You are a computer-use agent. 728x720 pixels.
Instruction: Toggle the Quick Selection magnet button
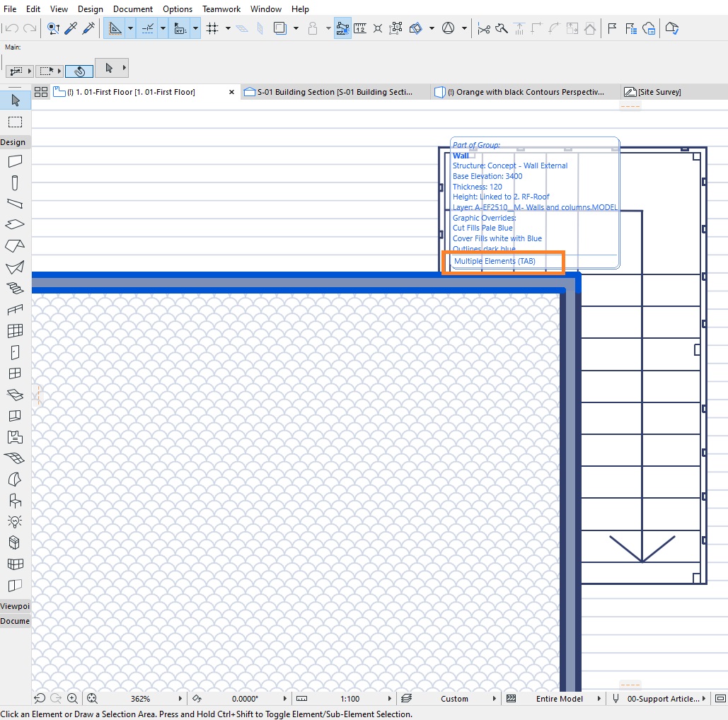[79, 71]
